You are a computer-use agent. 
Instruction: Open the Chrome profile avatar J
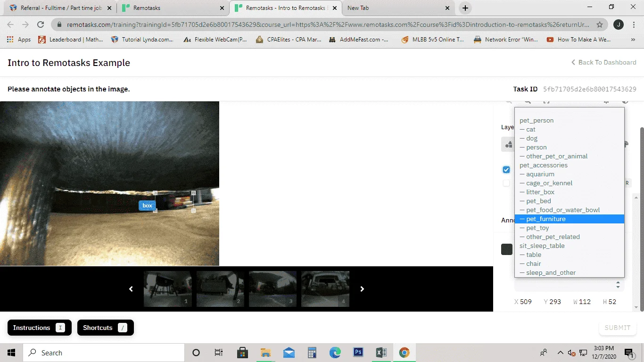pos(618,25)
